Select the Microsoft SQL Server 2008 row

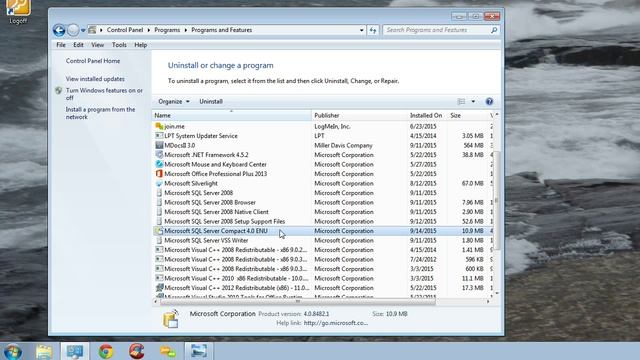point(322,193)
